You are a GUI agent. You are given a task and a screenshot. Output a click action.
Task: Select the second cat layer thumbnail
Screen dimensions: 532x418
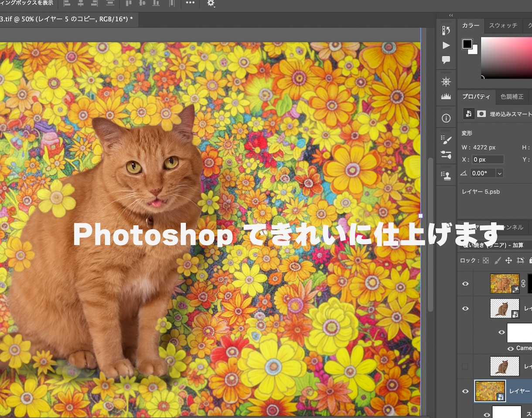(x=505, y=308)
